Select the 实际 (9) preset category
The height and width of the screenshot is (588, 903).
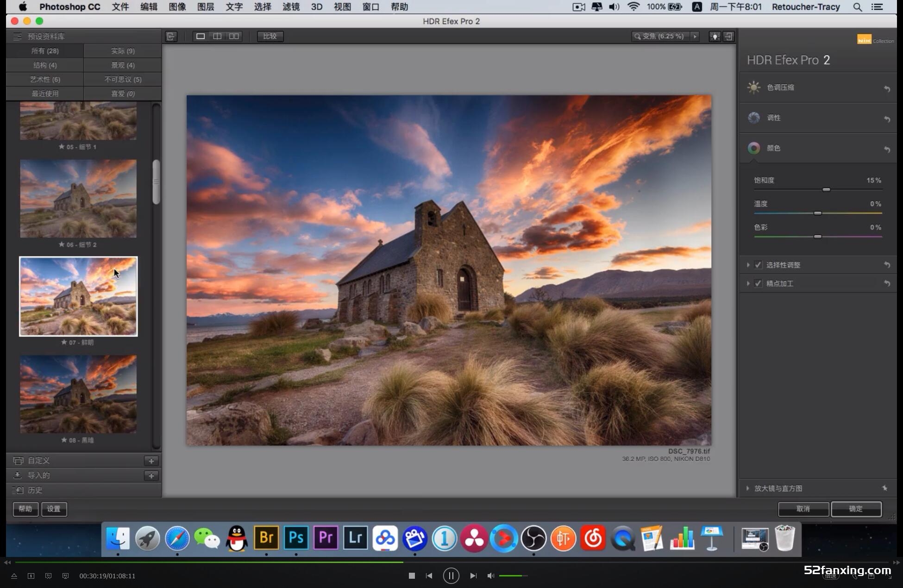[123, 51]
